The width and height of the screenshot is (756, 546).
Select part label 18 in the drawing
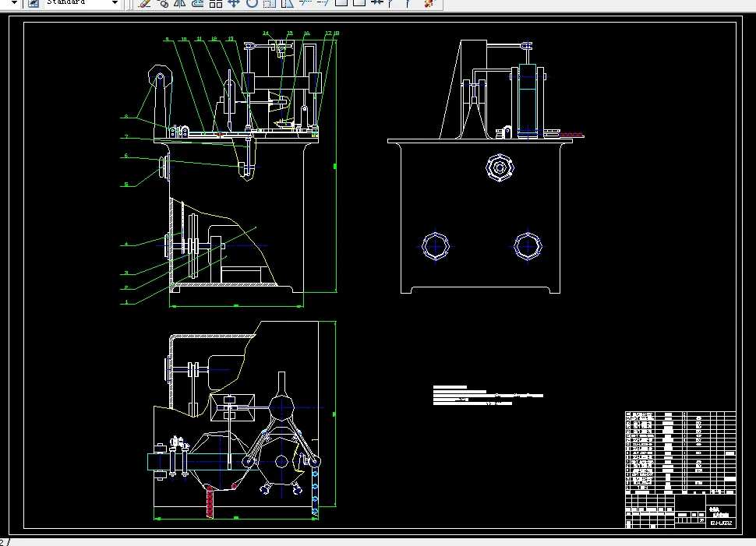coord(336,33)
